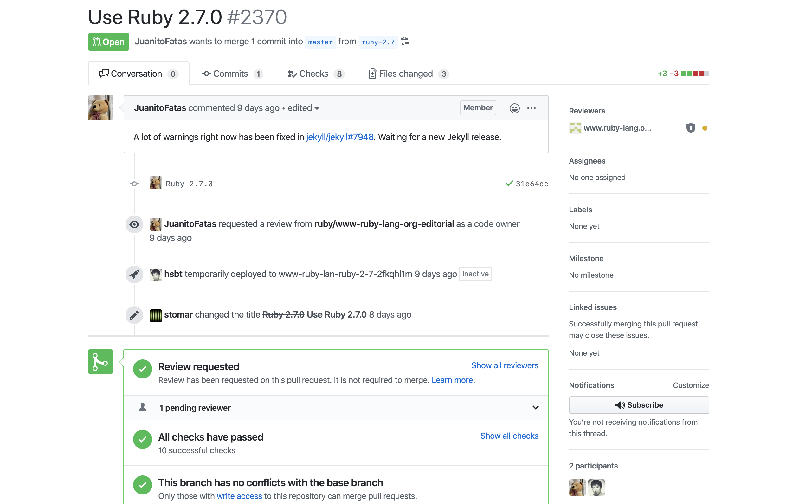The width and height of the screenshot is (812, 504).
Task: Click the green check beside 31e64cc
Action: click(509, 183)
